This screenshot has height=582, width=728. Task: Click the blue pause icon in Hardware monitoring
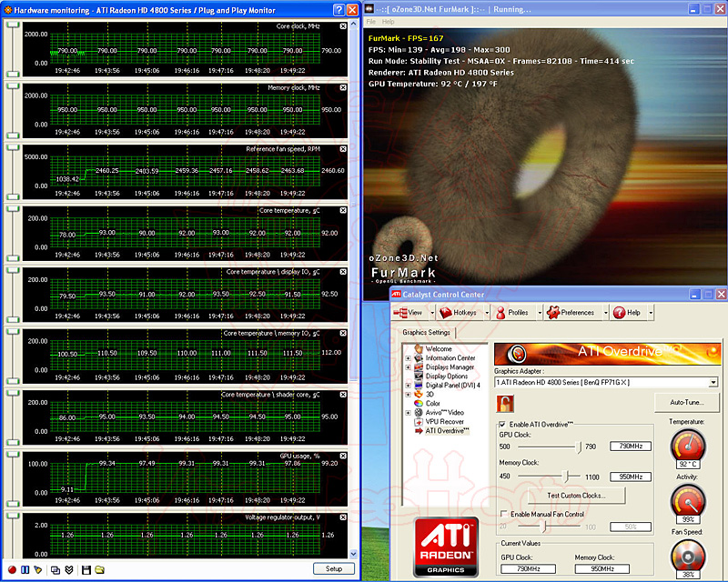[25, 569]
